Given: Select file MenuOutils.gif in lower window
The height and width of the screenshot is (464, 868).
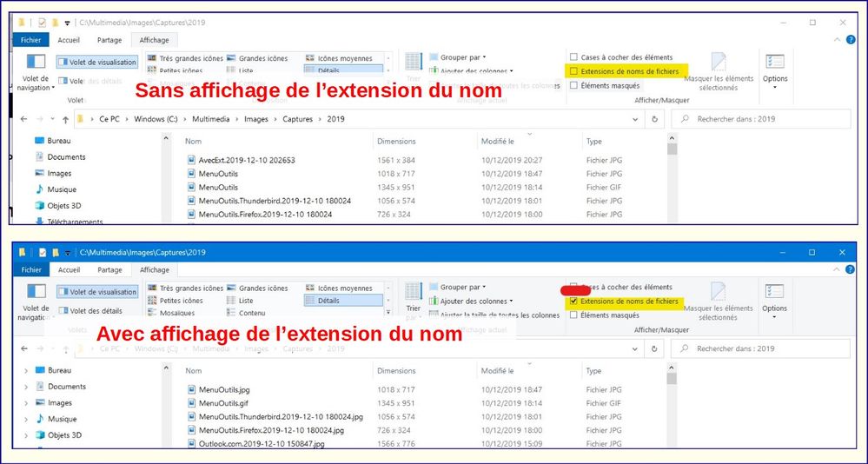Looking at the screenshot, I should coord(223,403).
